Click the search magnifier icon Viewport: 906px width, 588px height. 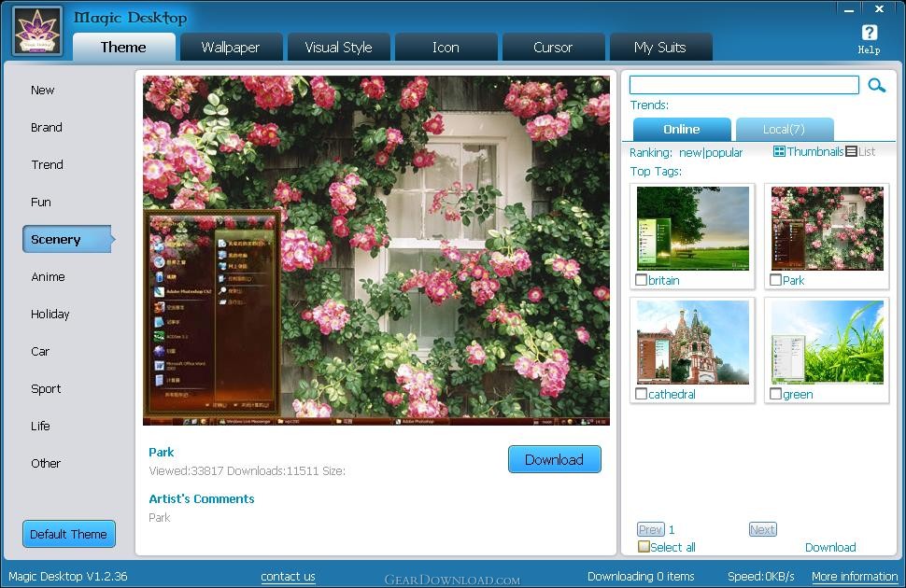coord(876,86)
